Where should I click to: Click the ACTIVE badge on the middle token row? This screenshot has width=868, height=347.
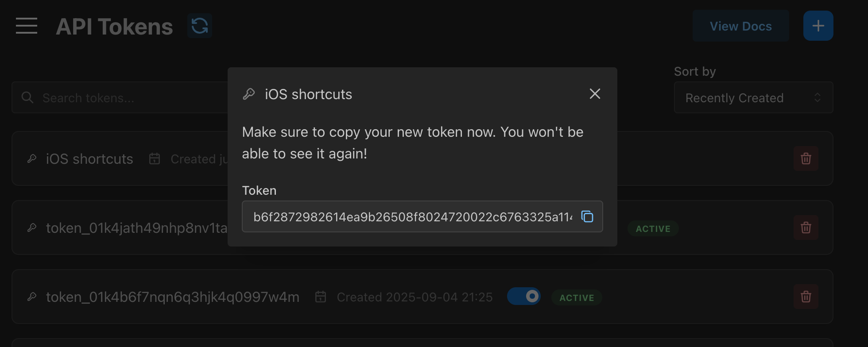653,228
